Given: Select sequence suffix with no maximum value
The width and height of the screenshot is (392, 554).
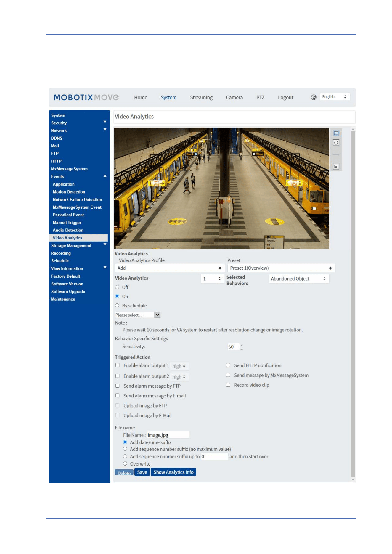Looking at the screenshot, I should pyautogui.click(x=125, y=449).
